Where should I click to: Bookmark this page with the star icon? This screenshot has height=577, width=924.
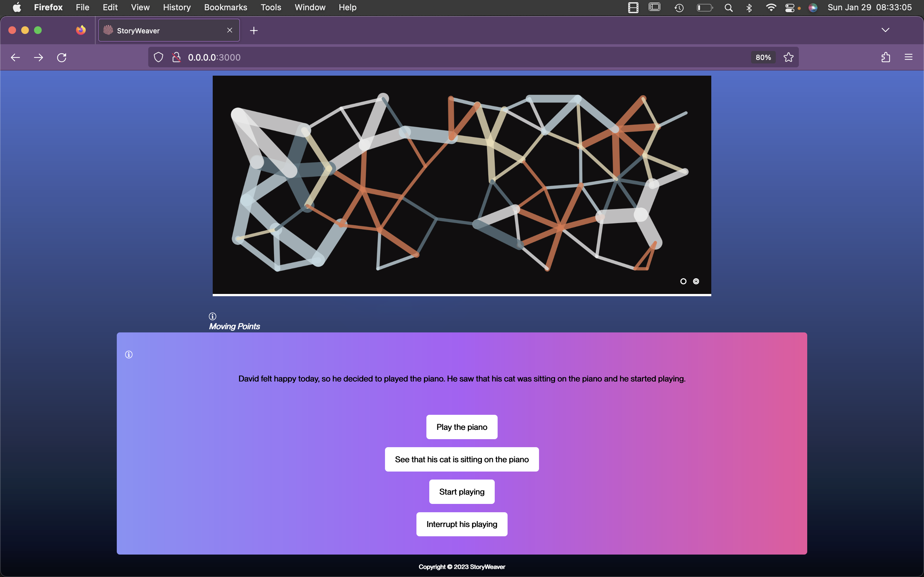coord(789,57)
